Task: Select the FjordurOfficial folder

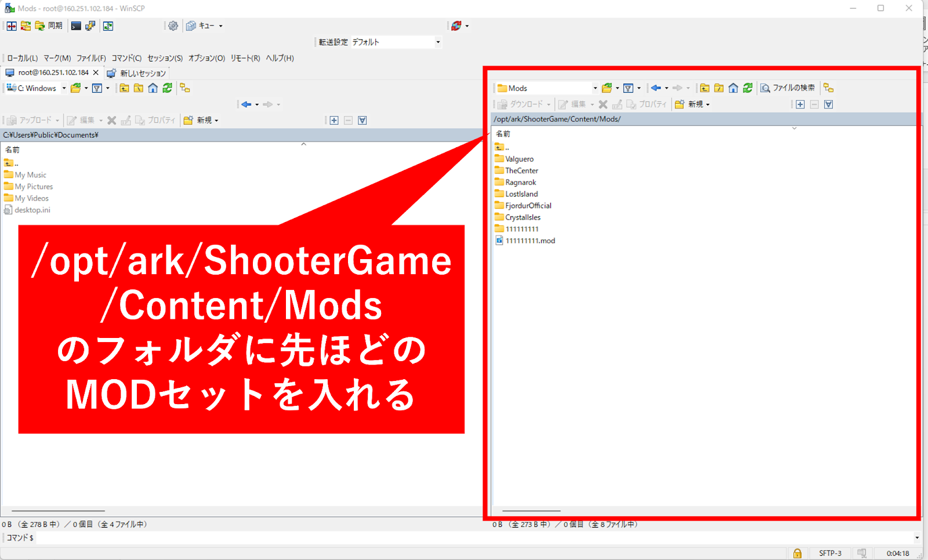Action: [523, 205]
